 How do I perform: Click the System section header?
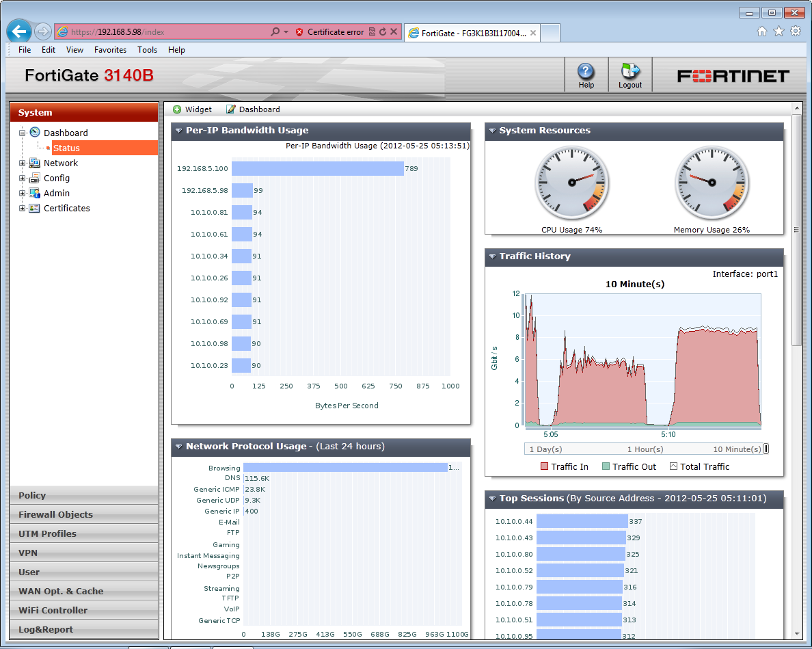84,112
